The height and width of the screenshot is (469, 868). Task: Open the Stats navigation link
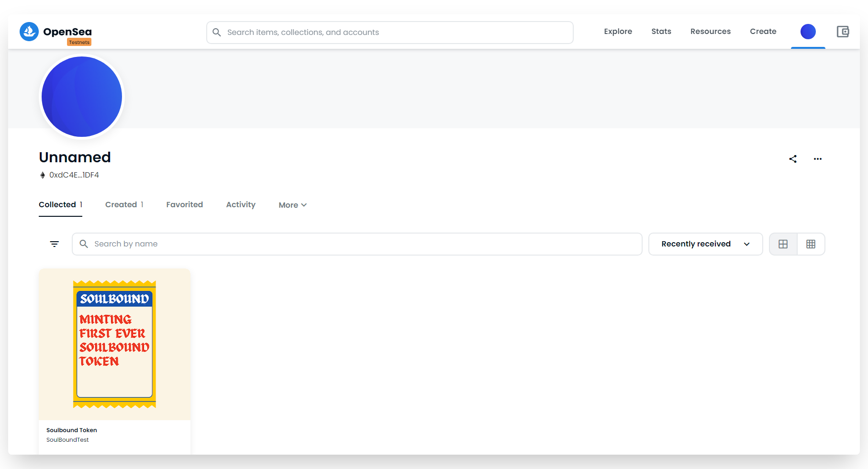click(x=661, y=32)
